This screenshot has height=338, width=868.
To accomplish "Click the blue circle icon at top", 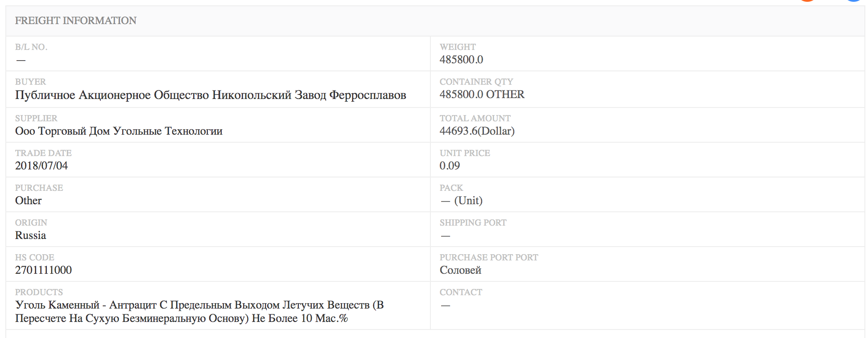I will [x=854, y=0].
